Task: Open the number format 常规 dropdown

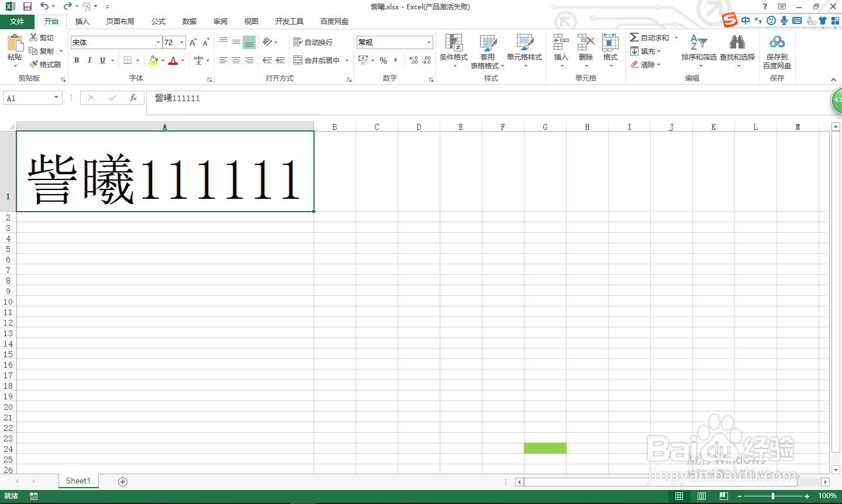Action: pyautogui.click(x=429, y=42)
